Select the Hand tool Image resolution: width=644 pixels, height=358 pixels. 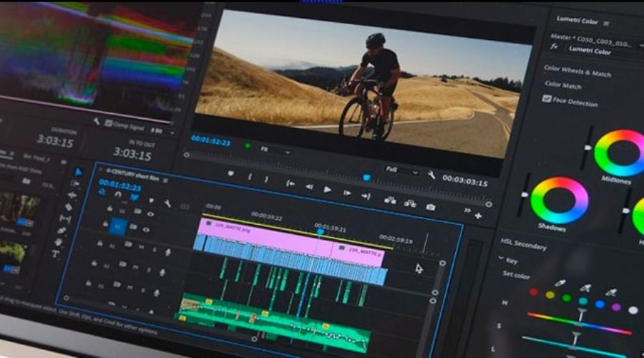pyautogui.click(x=59, y=243)
